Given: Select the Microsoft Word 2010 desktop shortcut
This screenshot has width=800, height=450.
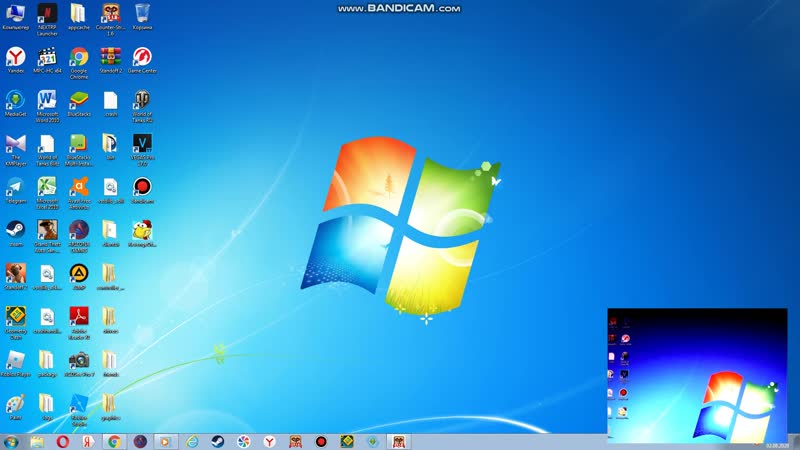Looking at the screenshot, I should click(47, 107).
